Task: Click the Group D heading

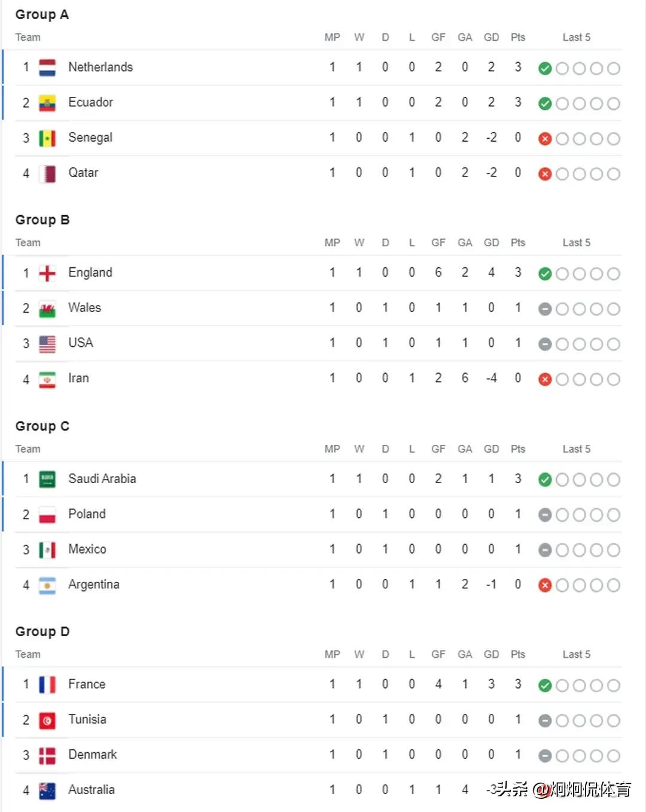Action: click(x=42, y=631)
